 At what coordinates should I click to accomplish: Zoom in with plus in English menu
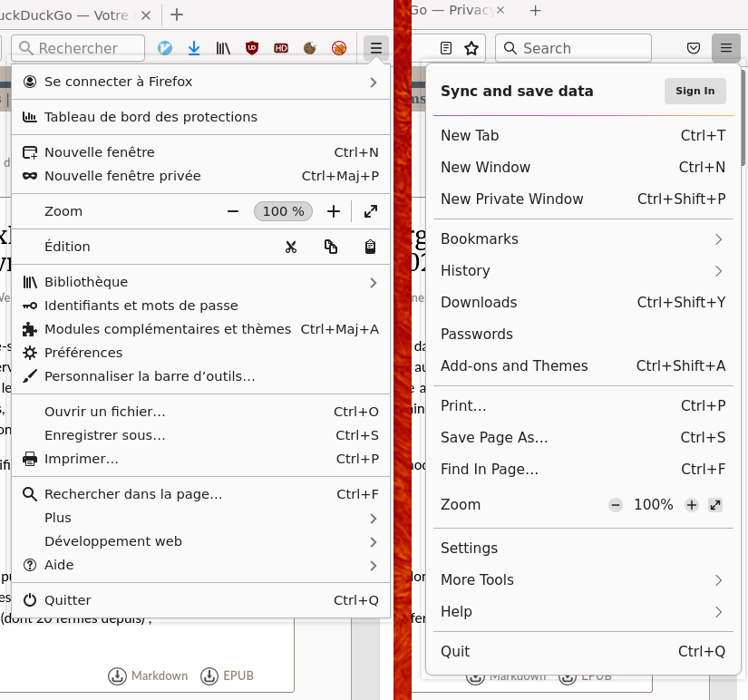point(692,505)
